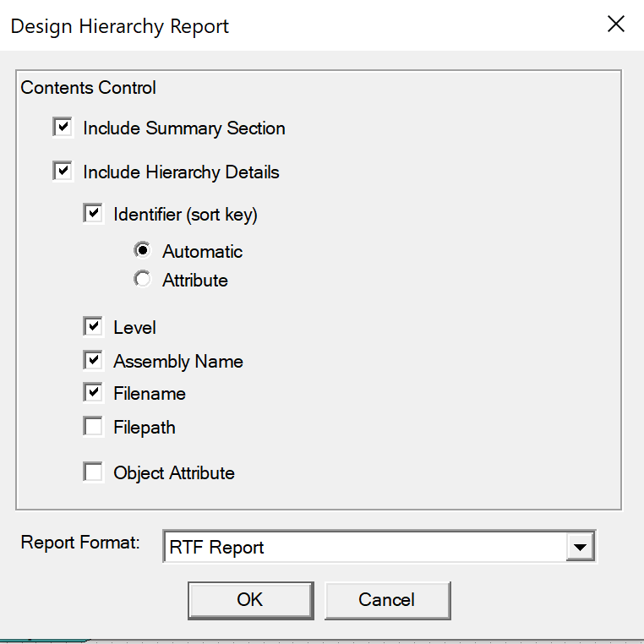
Task: Select the Automatic radio button
Action: click(x=143, y=250)
